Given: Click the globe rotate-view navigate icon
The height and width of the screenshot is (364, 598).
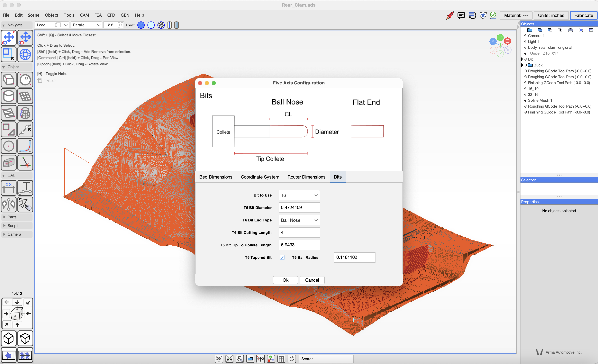Looking at the screenshot, I should coord(25,54).
